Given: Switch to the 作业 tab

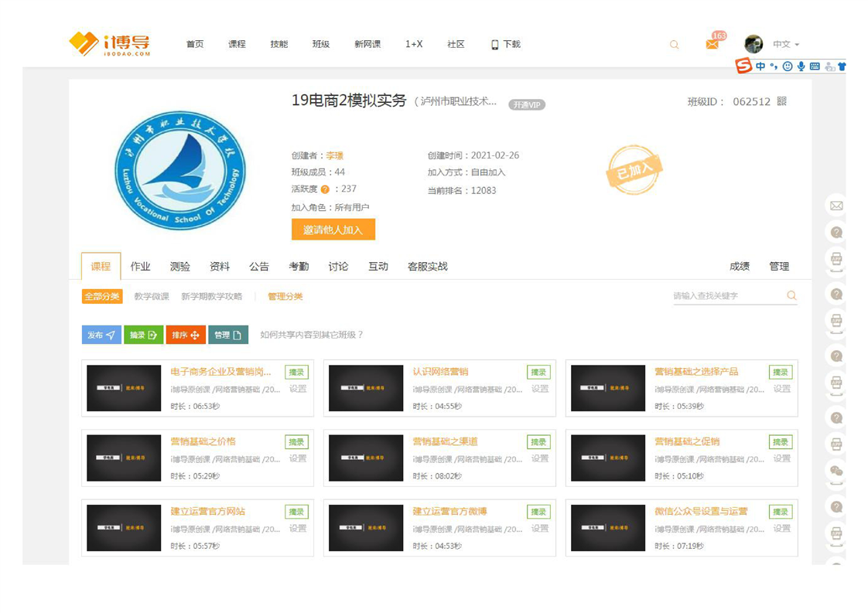Looking at the screenshot, I should coord(140,266).
